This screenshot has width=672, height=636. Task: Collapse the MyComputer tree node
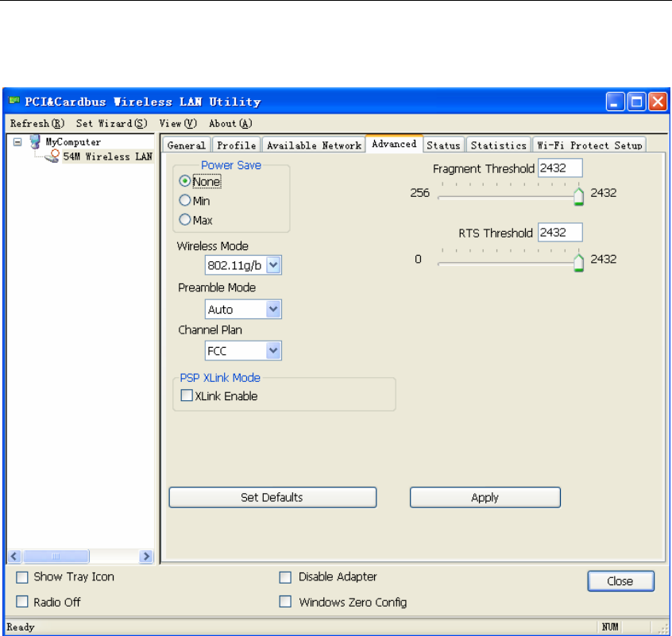[17, 143]
